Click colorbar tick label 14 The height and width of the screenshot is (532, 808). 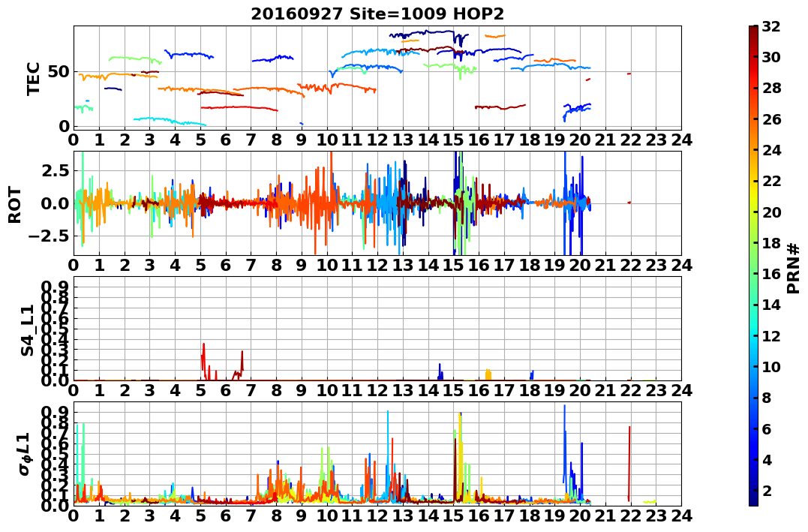click(x=771, y=305)
